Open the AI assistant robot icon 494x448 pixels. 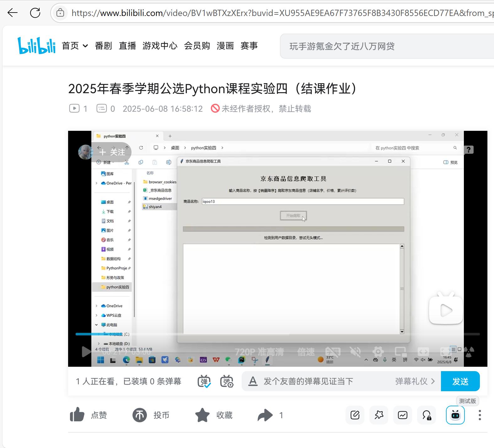[455, 415]
